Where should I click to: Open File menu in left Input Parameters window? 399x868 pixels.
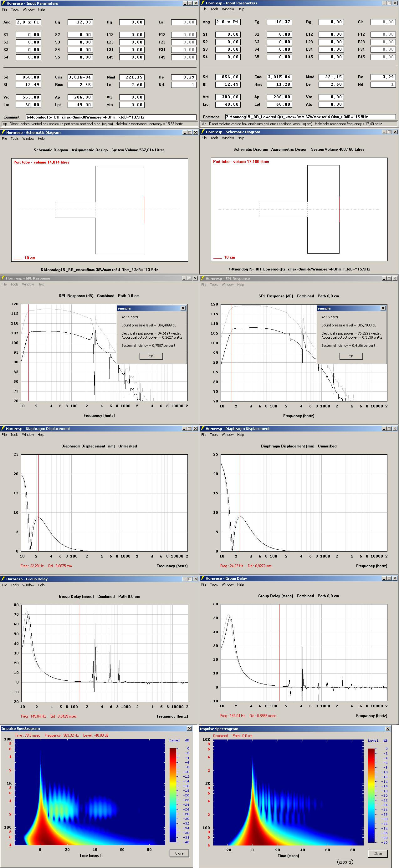pos(5,9)
